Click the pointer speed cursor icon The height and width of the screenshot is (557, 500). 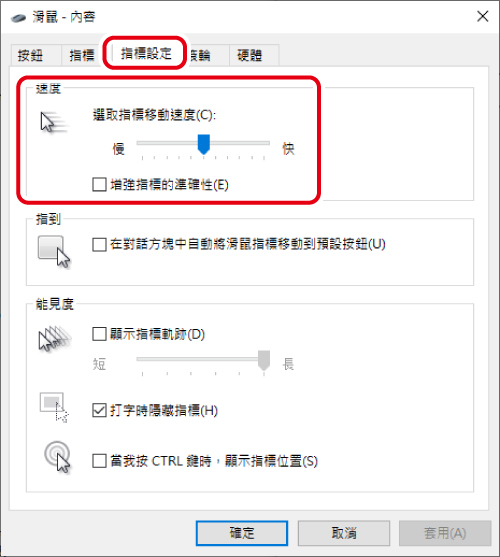(53, 123)
